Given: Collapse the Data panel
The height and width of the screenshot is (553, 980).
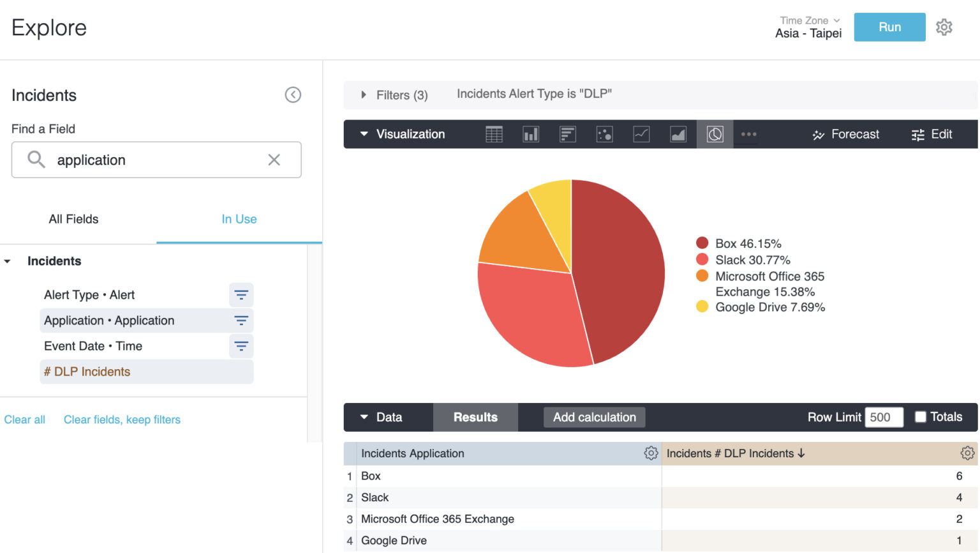Looking at the screenshot, I should point(364,417).
